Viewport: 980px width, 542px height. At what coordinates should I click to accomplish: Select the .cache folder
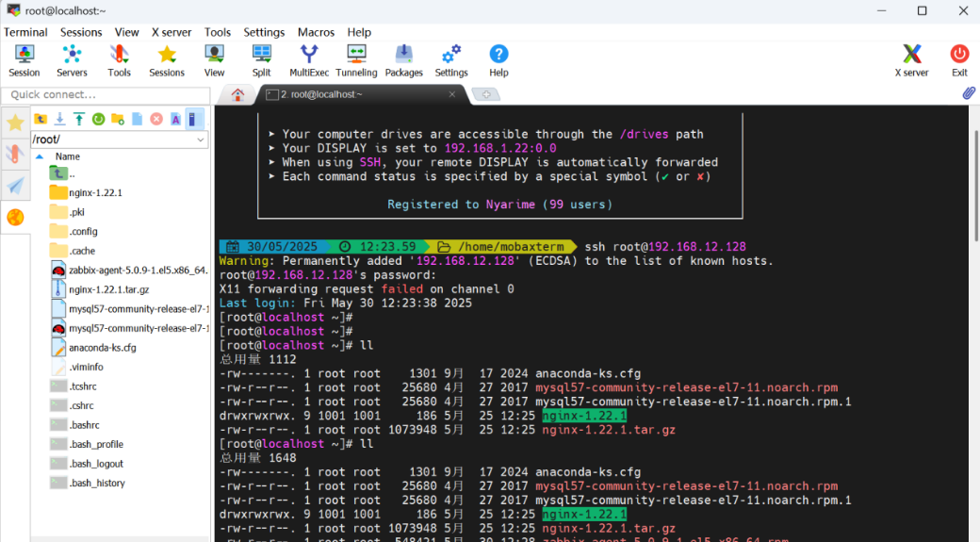coord(73,251)
